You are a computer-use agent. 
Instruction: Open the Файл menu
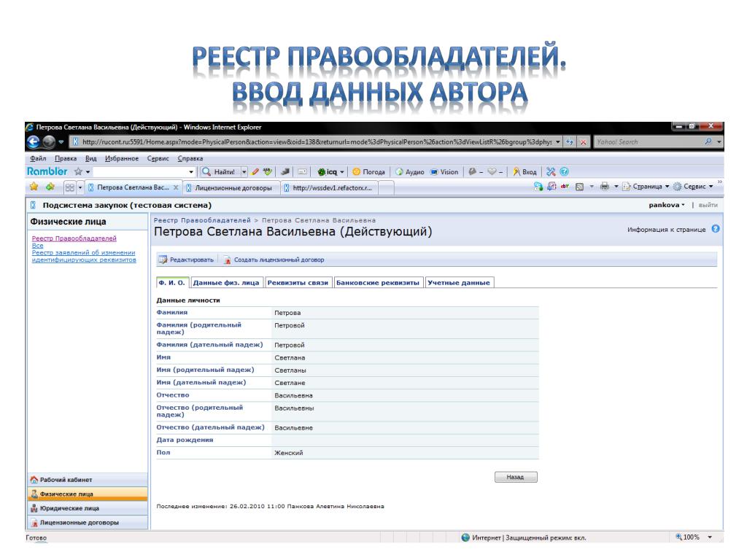click(x=38, y=158)
